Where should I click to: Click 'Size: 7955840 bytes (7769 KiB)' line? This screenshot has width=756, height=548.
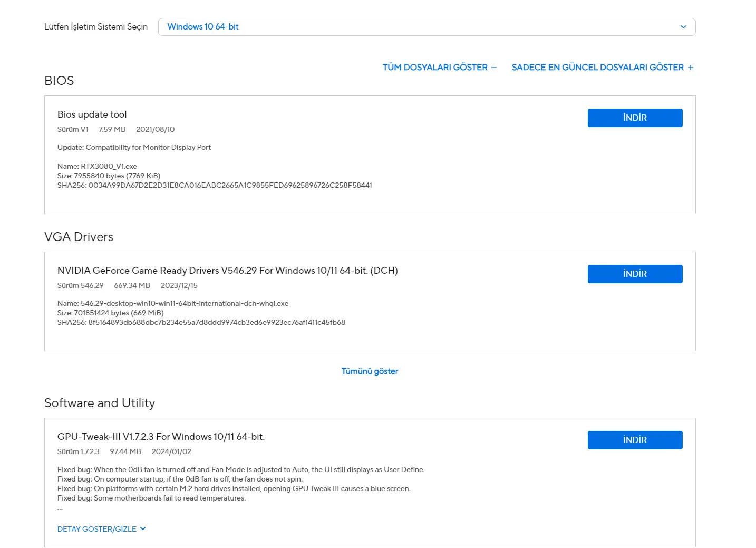pos(109,176)
